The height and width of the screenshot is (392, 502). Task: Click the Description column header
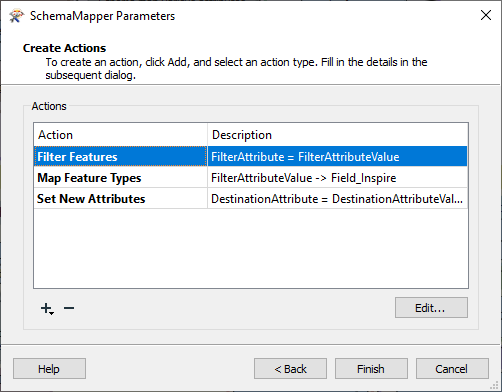coord(338,135)
